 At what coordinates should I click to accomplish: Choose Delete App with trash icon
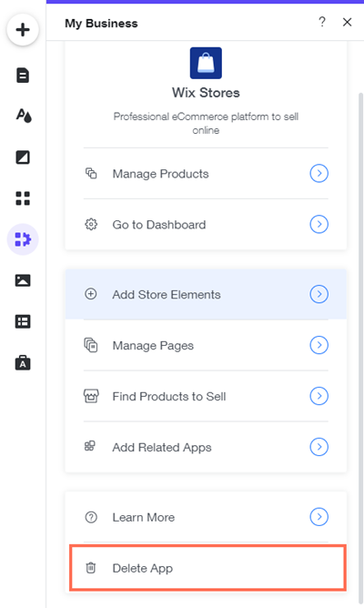[x=207, y=568]
